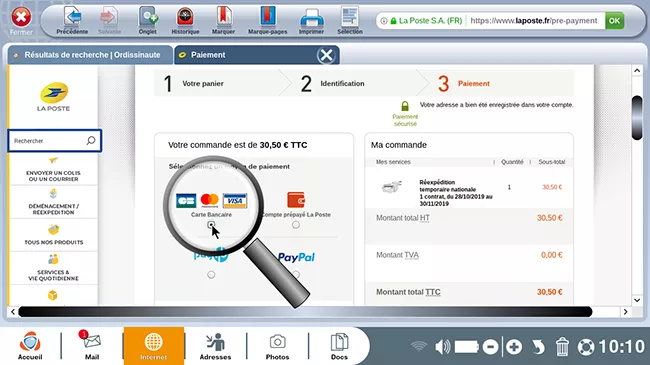Click the La Poste logo
This screenshot has height=365, width=650.
[53, 97]
